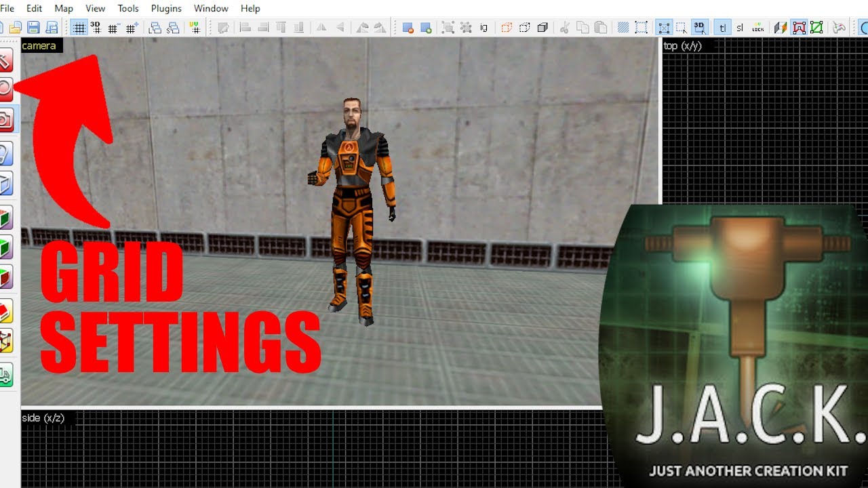
Task: Click the Edit cordon bounds icon
Action: [642, 28]
